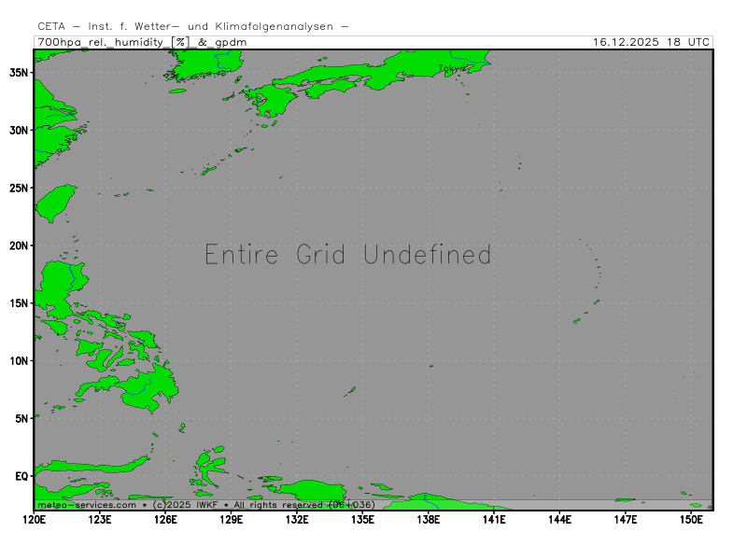Click the 'Entire Grid Undefined' message text
The image size is (747, 560).
click(x=347, y=255)
